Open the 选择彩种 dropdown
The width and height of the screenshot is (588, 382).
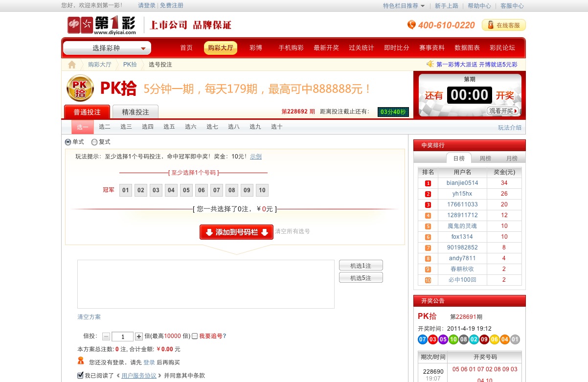coord(107,48)
